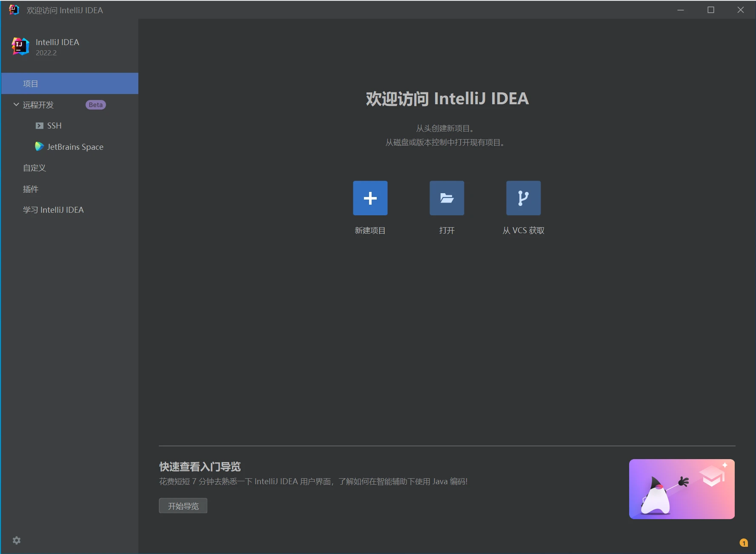The image size is (756, 554).
Task: Open settings gear icon at bottom left
Action: (x=17, y=540)
